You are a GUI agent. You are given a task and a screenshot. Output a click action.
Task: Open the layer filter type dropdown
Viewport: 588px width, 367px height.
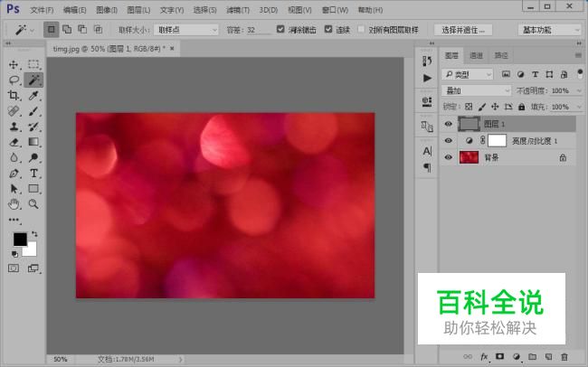click(x=467, y=74)
